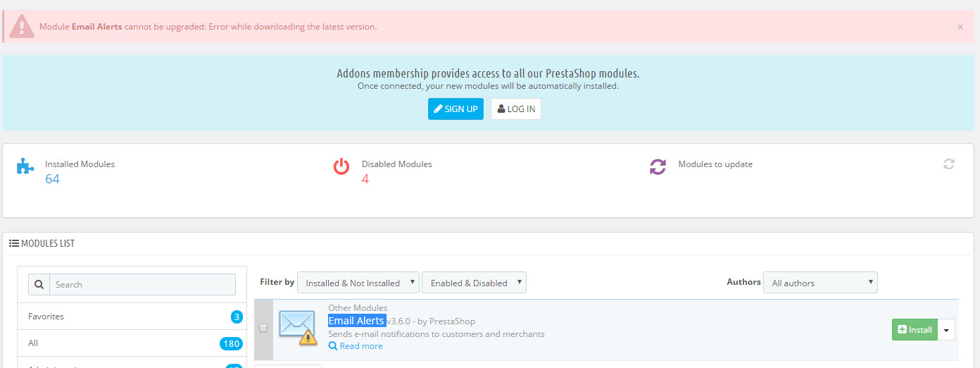Click the grey refresh icon in stats panel
This screenshot has height=368, width=980.
[949, 164]
